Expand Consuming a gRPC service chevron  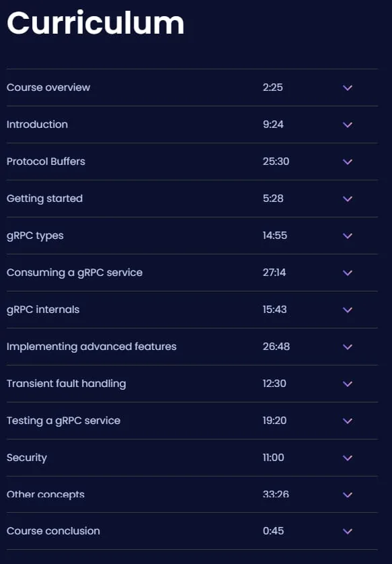pyautogui.click(x=348, y=273)
